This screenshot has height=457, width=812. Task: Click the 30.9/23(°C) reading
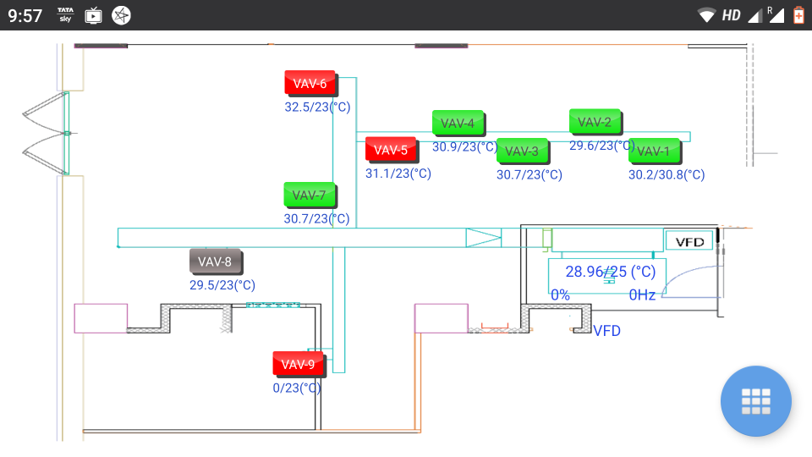click(x=465, y=147)
